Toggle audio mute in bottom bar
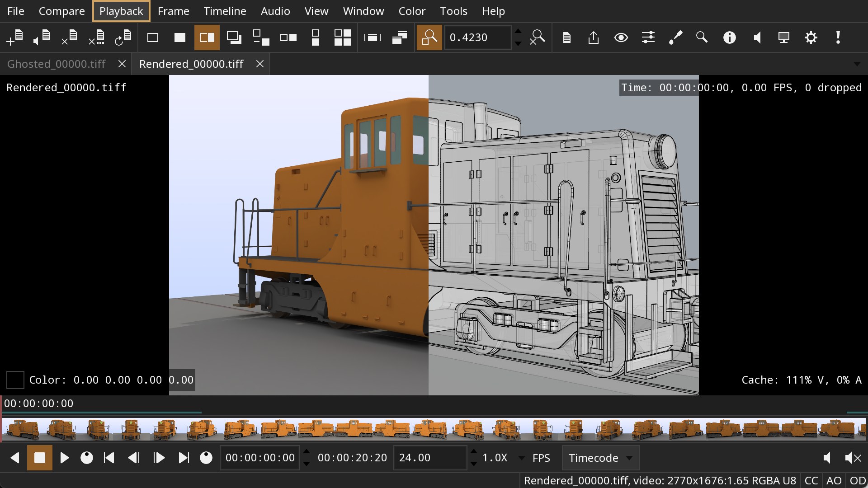Image resolution: width=868 pixels, height=488 pixels. pos(853,458)
